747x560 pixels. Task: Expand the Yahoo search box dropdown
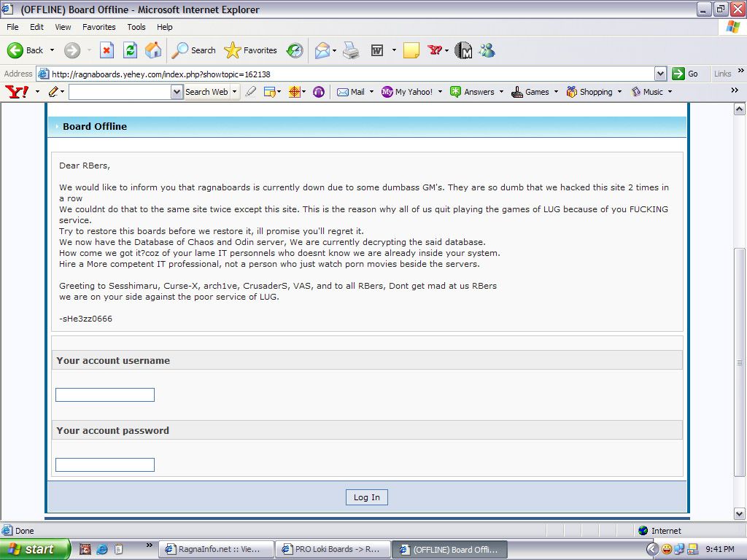[177, 92]
